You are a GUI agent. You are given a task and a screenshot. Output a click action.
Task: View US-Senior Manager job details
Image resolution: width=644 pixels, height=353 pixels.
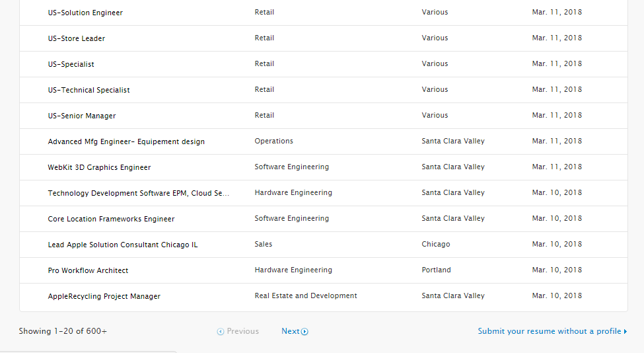(x=82, y=116)
